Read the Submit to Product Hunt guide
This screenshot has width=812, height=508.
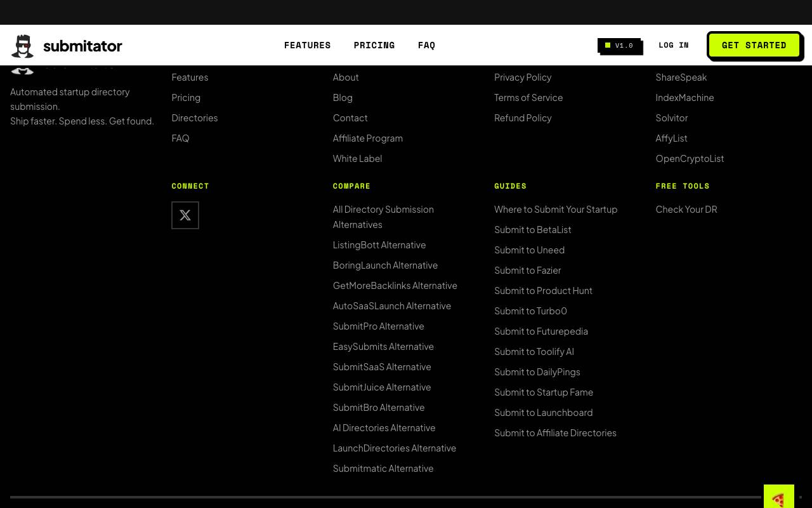click(x=543, y=290)
